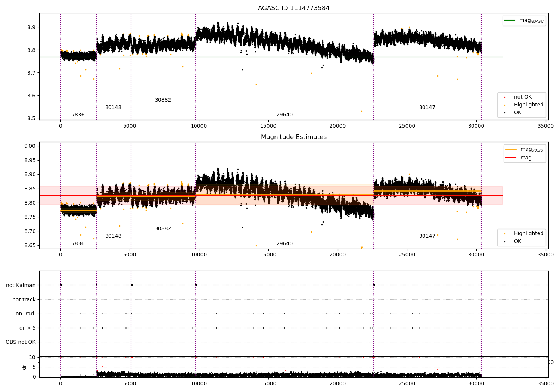Viewport: 560px width, 392px height.
Task: Click the 'dr > 5' row label
Action: click(x=28, y=328)
